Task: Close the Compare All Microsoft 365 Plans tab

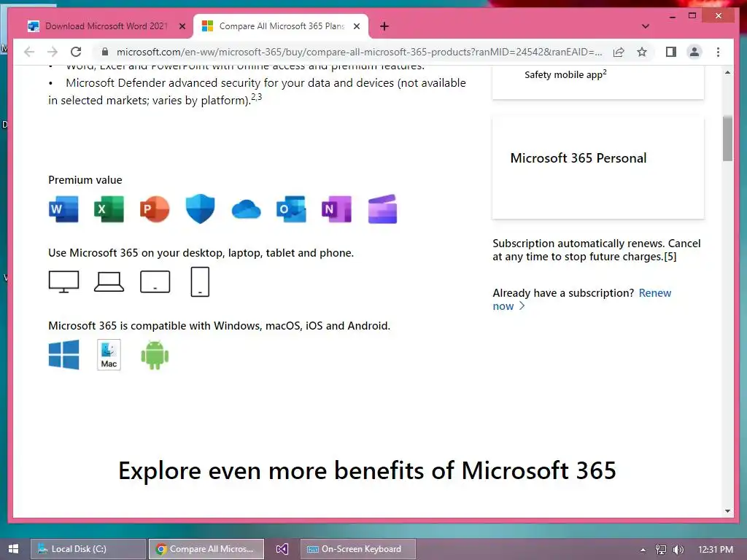Action: [356, 26]
